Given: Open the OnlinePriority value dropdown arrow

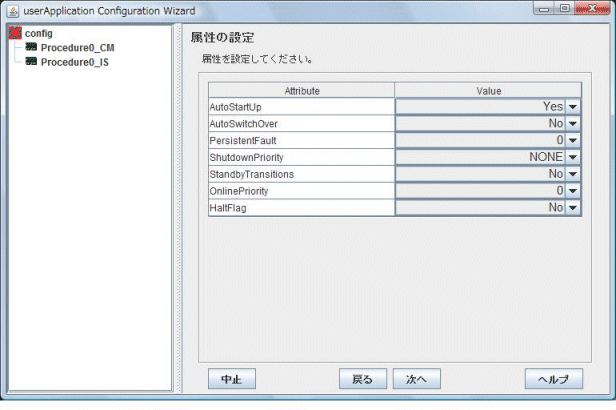Looking at the screenshot, I should click(573, 191).
